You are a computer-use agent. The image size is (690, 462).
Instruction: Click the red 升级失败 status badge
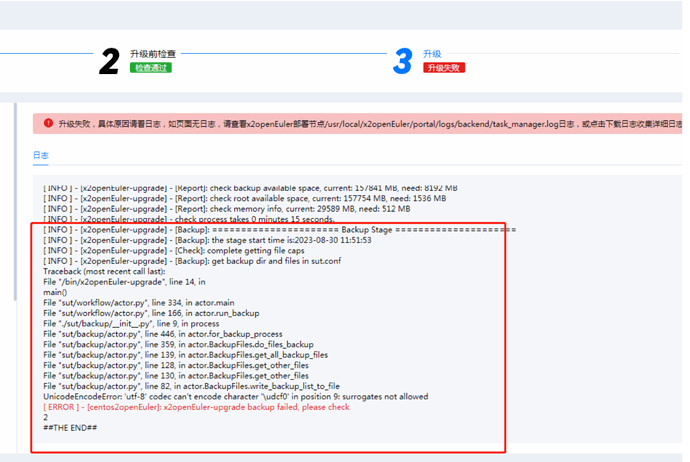(x=444, y=68)
